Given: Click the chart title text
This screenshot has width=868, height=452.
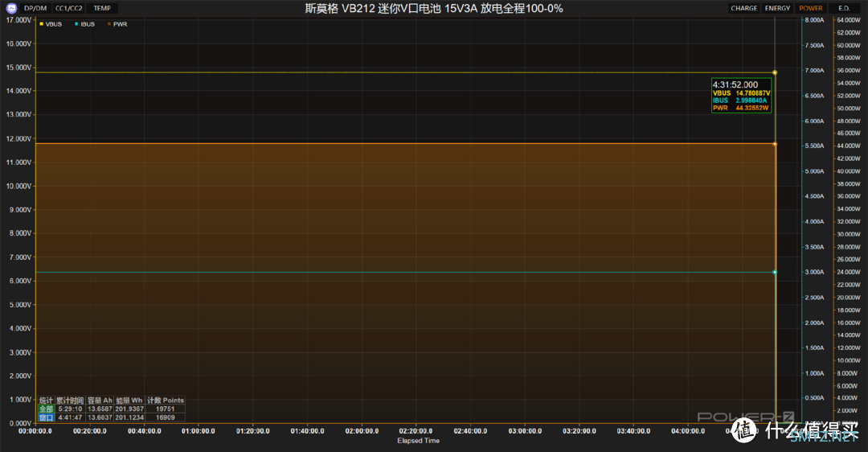Looking at the screenshot, I should point(434,8).
